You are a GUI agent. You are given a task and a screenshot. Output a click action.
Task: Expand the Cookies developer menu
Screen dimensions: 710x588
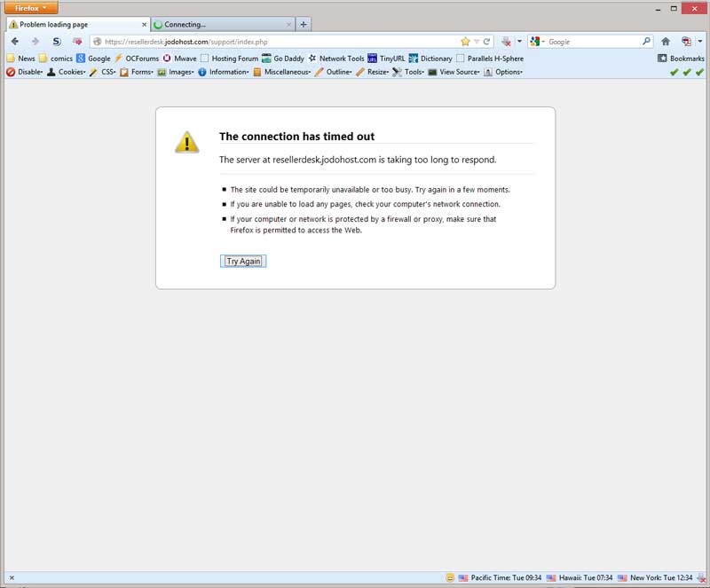(x=67, y=72)
